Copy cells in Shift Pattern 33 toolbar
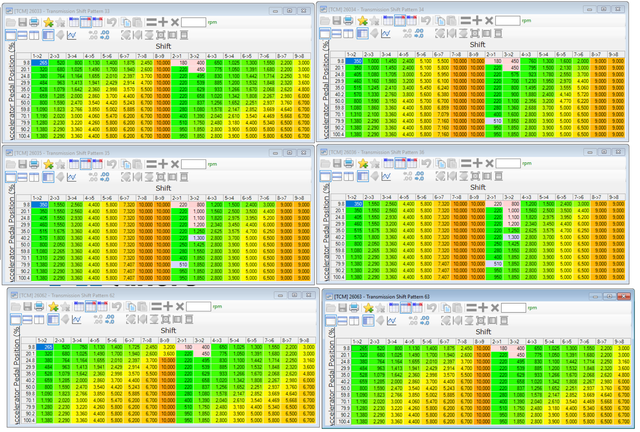 coord(126,22)
